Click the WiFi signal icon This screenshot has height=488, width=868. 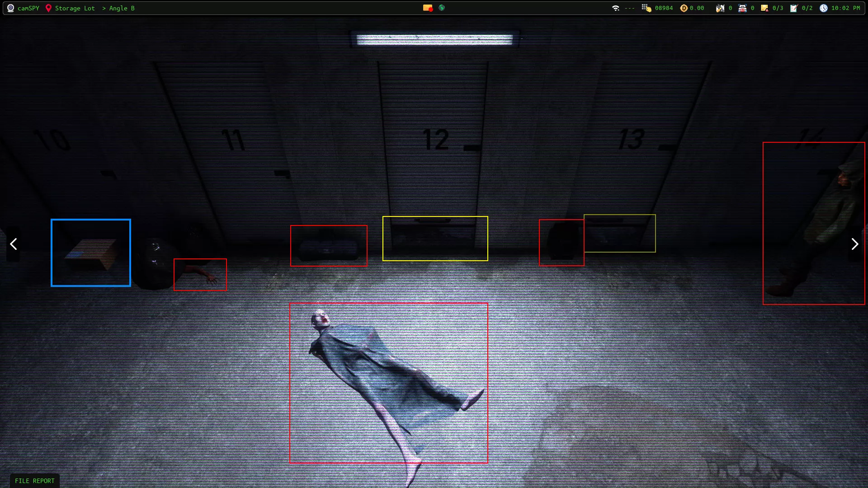click(615, 8)
